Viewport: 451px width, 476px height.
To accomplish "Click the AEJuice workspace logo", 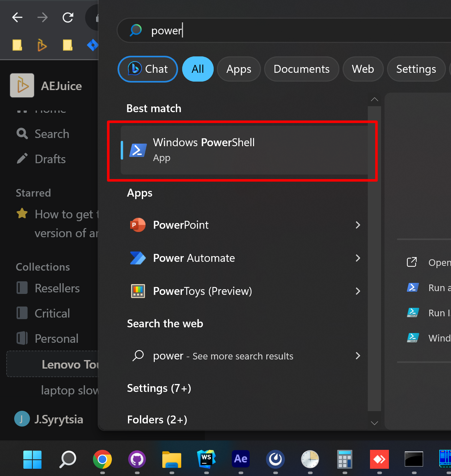I will click(x=22, y=85).
